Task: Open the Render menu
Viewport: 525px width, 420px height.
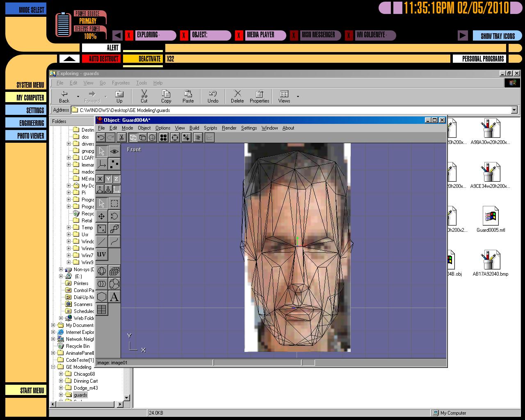Action: tap(229, 128)
